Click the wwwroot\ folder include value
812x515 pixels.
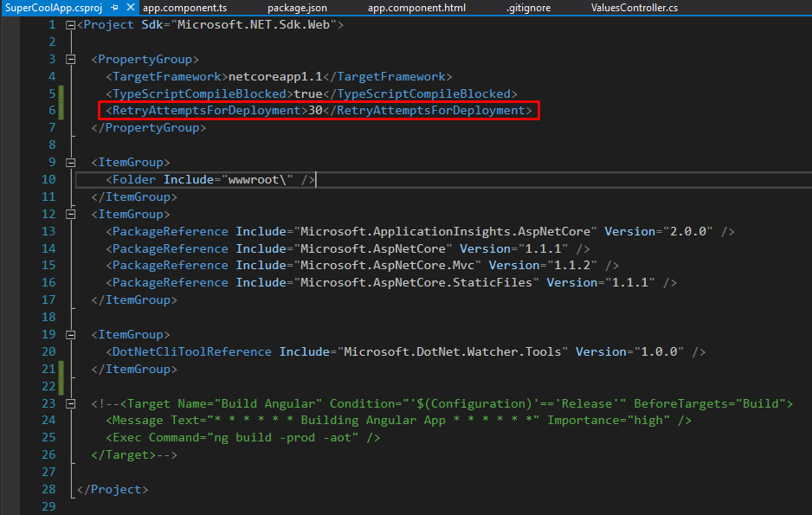coord(257,180)
